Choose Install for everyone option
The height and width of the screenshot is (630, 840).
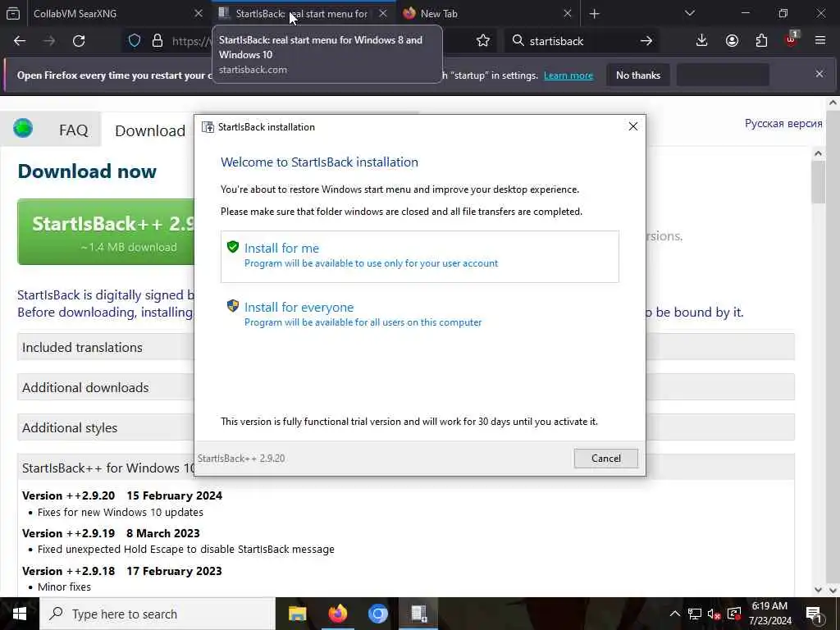click(x=419, y=314)
